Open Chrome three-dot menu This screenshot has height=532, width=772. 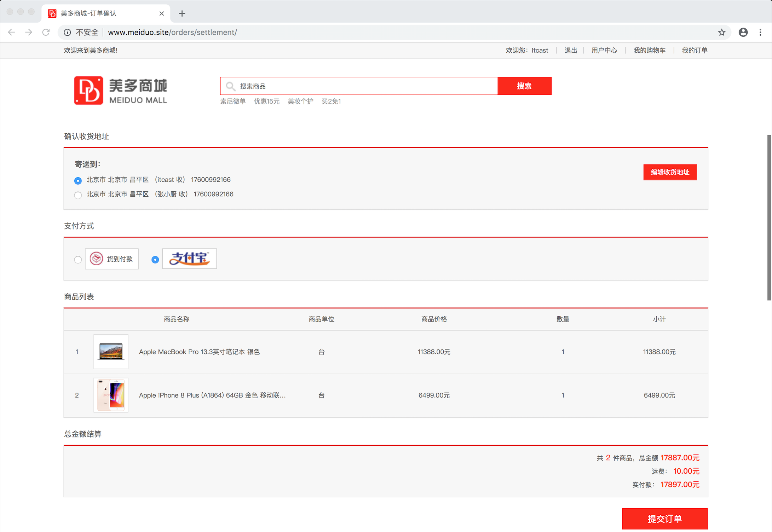click(760, 33)
